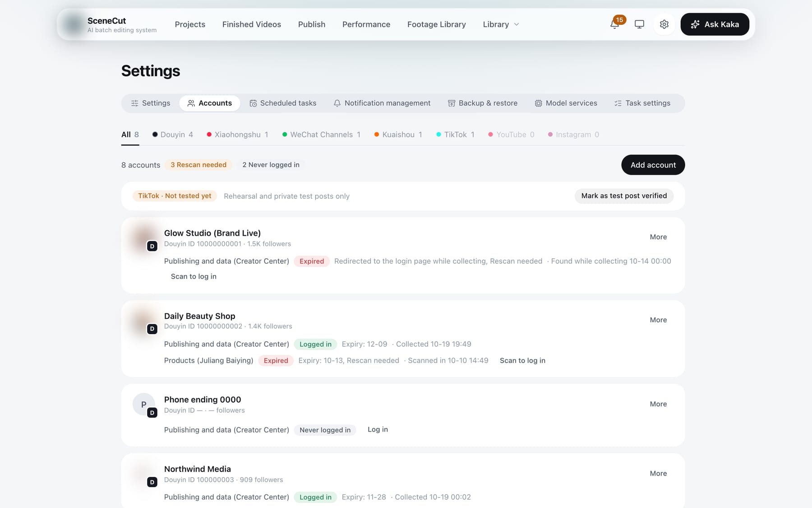The width and height of the screenshot is (812, 508).
Task: Click Log in for Phone ending 0000
Action: pos(378,429)
